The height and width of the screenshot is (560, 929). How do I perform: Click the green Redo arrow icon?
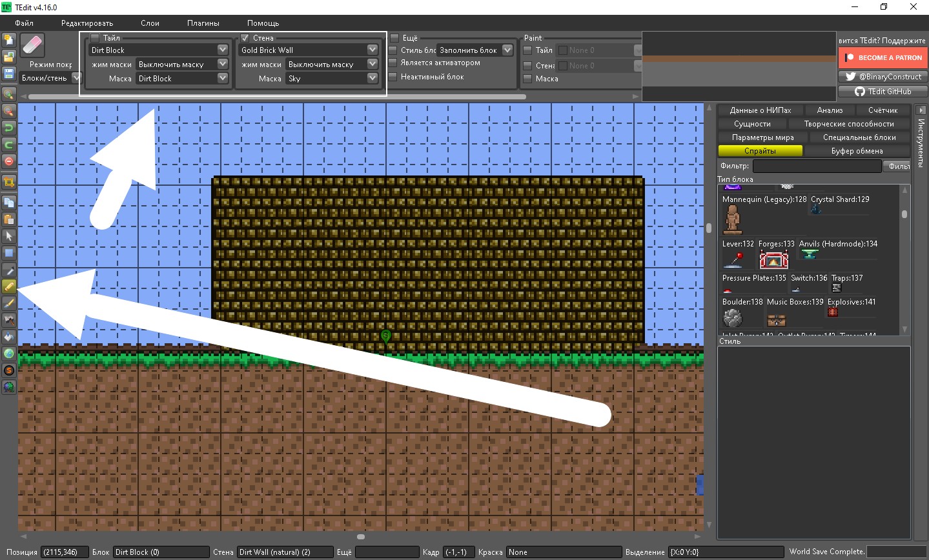tap(9, 145)
